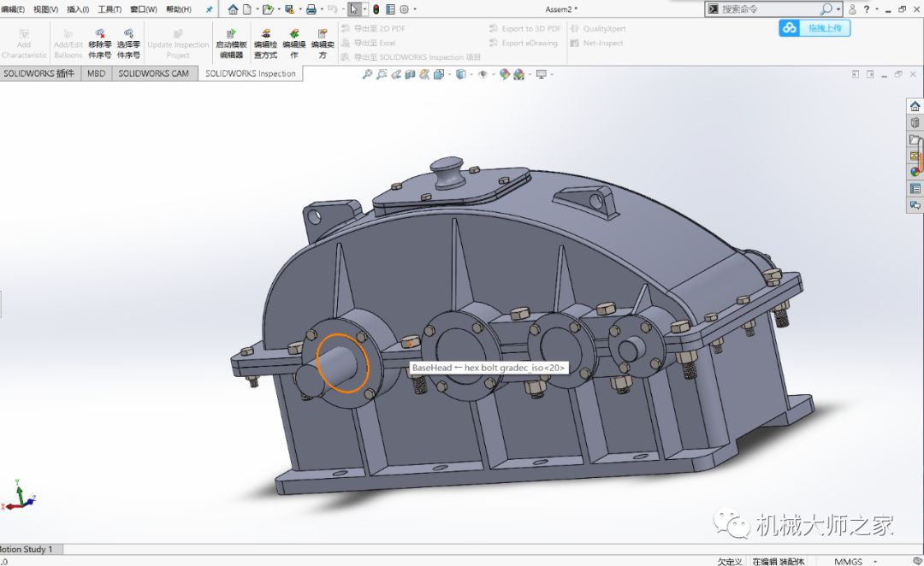Open the Help question mark dropdown arrow
The image size is (924, 566).
[877, 9]
